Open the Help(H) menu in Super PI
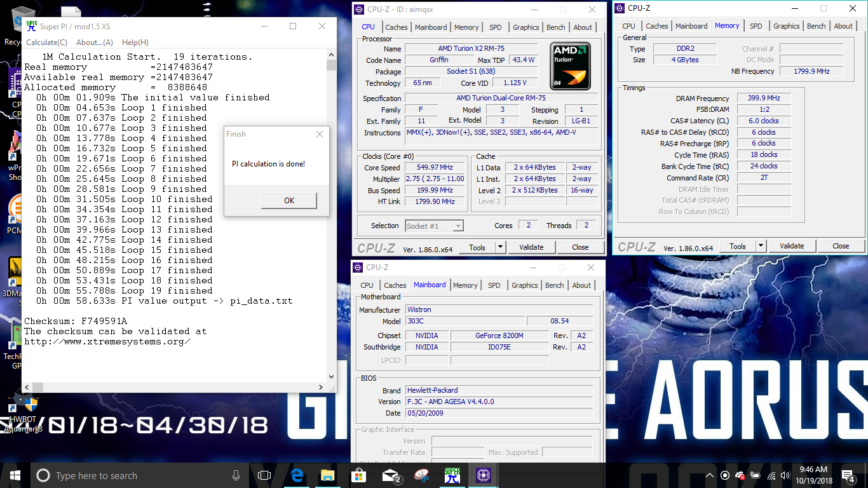The height and width of the screenshot is (488, 868). (135, 43)
